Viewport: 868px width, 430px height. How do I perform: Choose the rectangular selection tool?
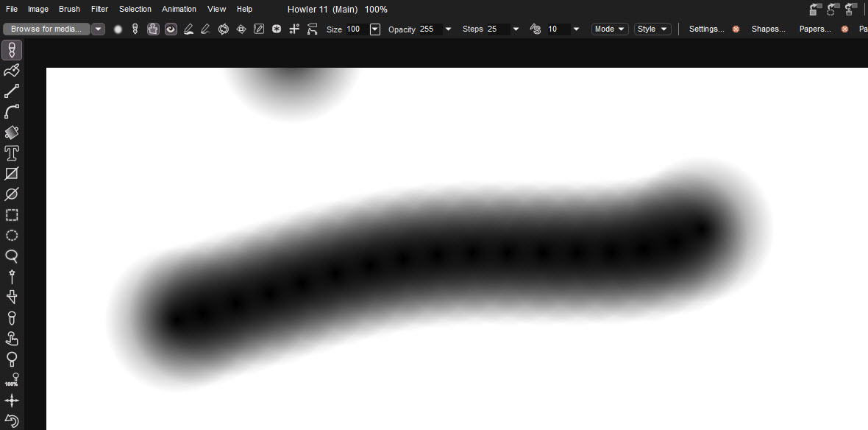12,215
